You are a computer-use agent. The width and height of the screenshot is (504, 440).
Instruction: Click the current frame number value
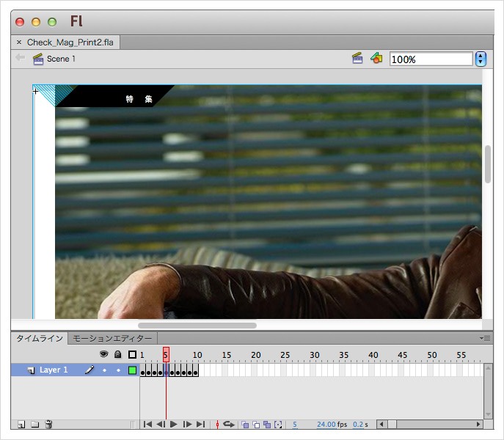tap(295, 425)
